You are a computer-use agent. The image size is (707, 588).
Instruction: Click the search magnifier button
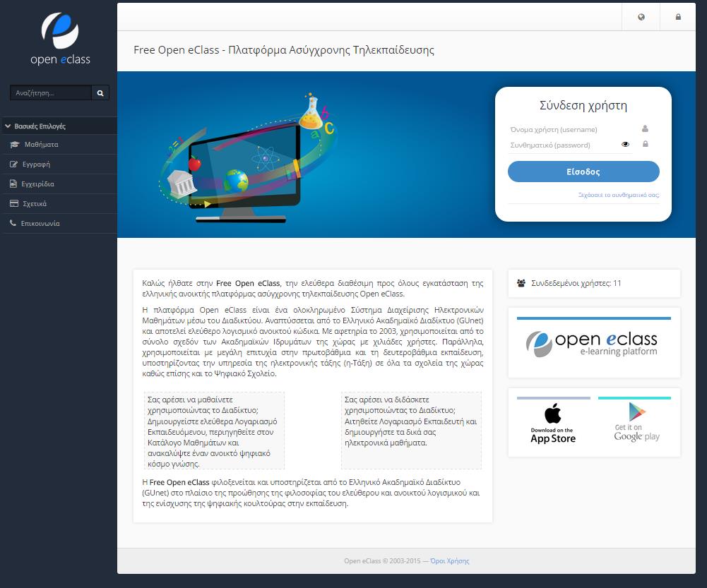[100, 92]
